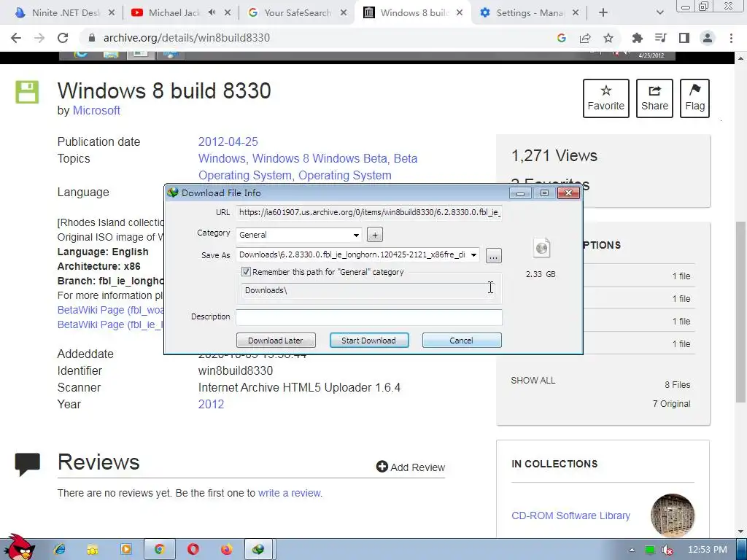
Task: Open publication date 2012-04-25 link
Action: point(228,142)
